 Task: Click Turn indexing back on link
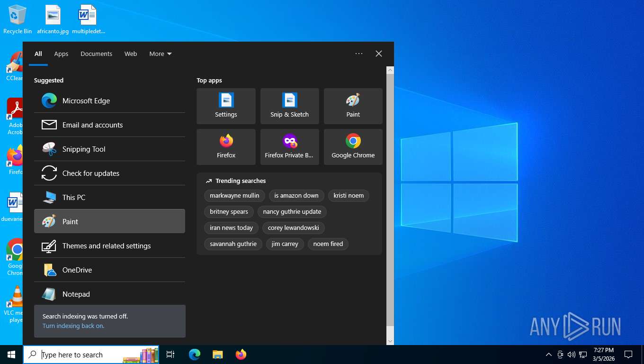[x=73, y=326]
